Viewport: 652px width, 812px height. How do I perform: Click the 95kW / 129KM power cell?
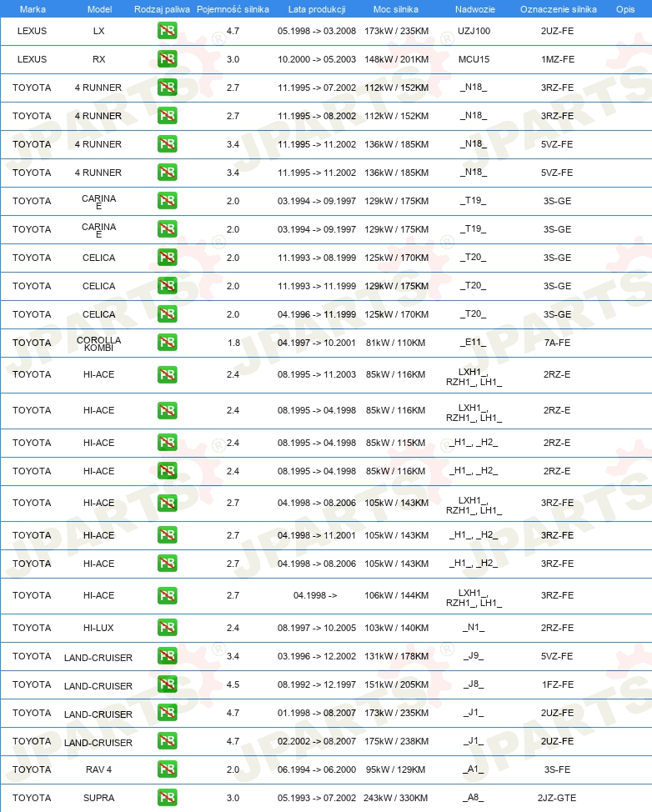click(396, 769)
